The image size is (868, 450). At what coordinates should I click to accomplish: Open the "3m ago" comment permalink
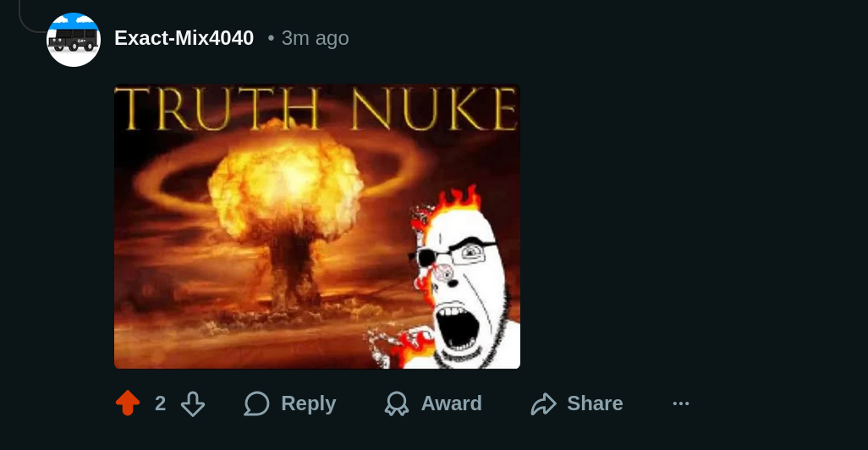315,38
